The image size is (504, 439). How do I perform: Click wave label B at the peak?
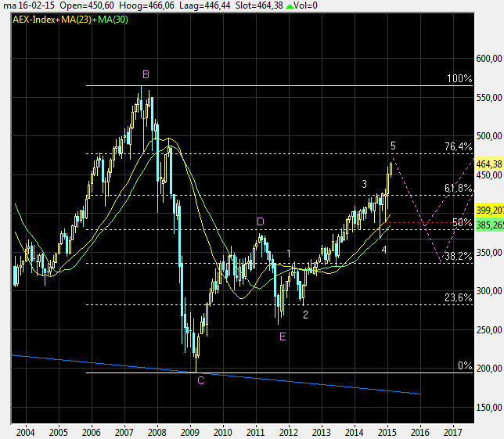tap(146, 74)
